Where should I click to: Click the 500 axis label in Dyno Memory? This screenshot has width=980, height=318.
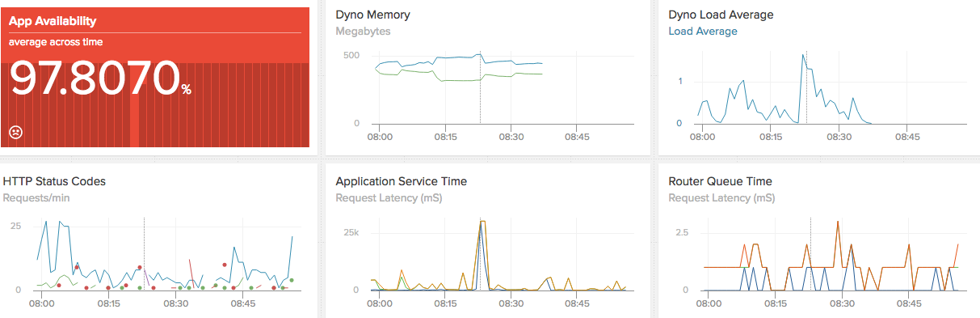click(x=351, y=56)
